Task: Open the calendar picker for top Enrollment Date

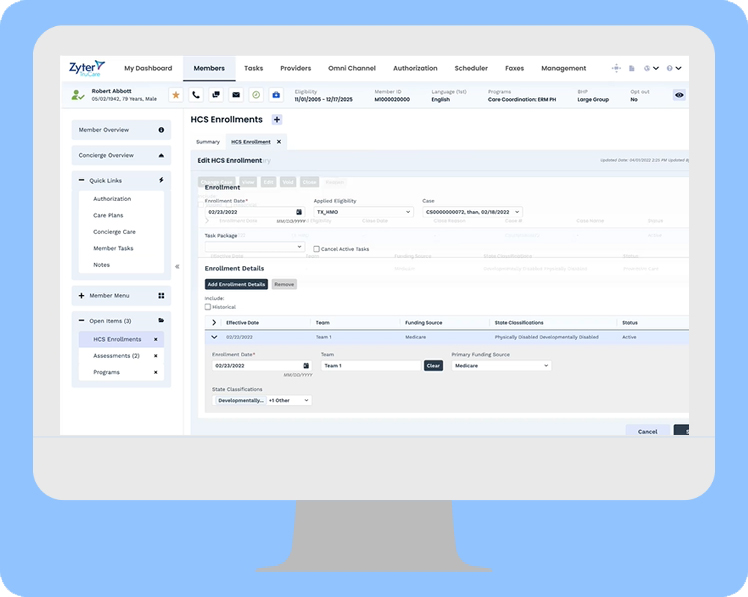Action: tap(298, 212)
